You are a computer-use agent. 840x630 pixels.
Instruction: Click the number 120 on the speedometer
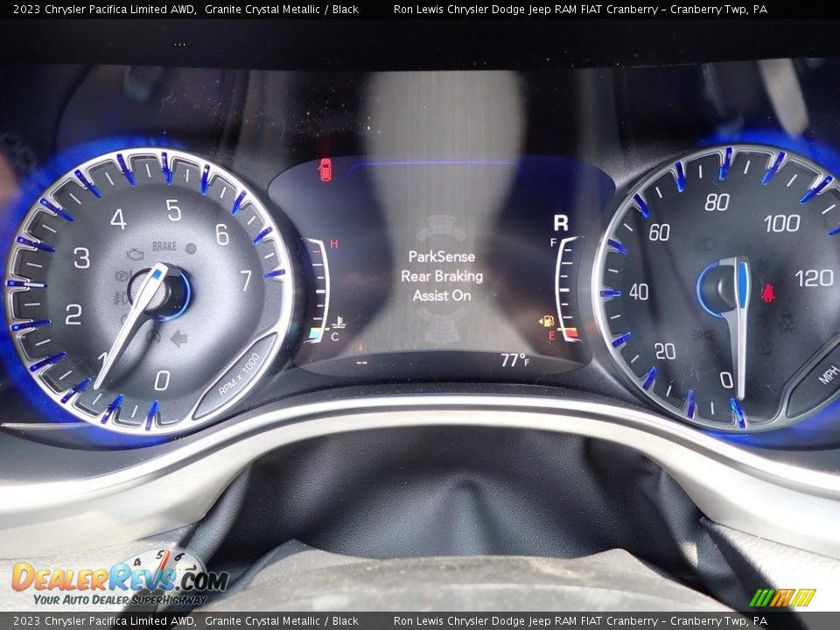(815, 278)
